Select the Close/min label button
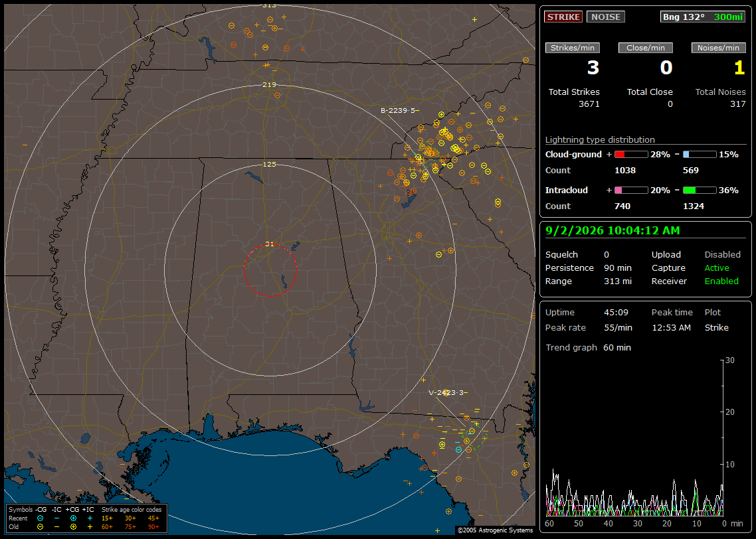This screenshot has width=756, height=539. click(x=646, y=48)
